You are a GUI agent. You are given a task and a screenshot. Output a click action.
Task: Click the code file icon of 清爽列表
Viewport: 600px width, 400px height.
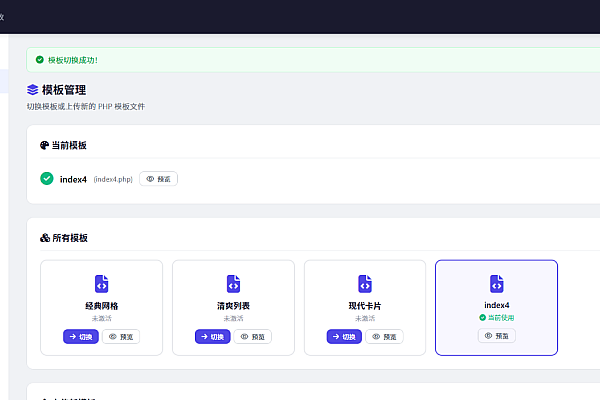click(x=233, y=284)
